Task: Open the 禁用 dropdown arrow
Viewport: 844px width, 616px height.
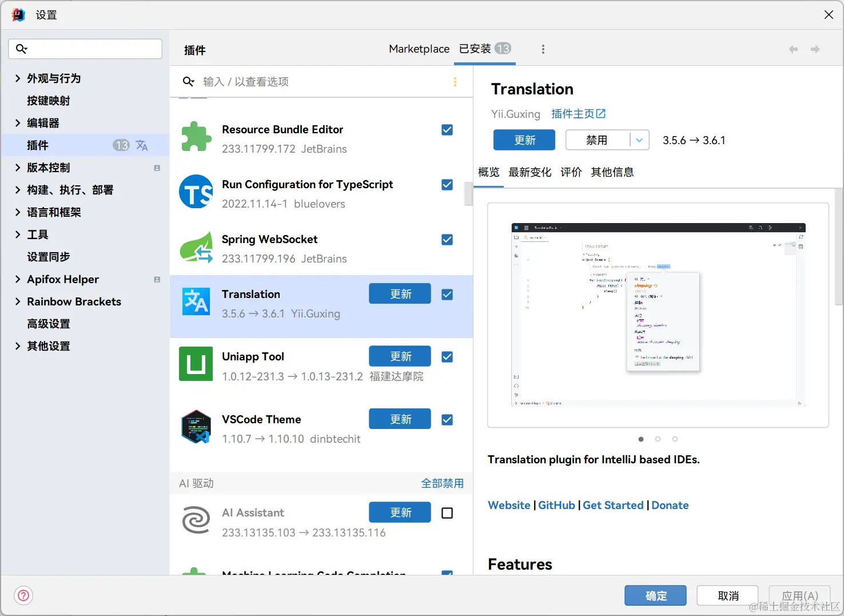Action: 639,140
